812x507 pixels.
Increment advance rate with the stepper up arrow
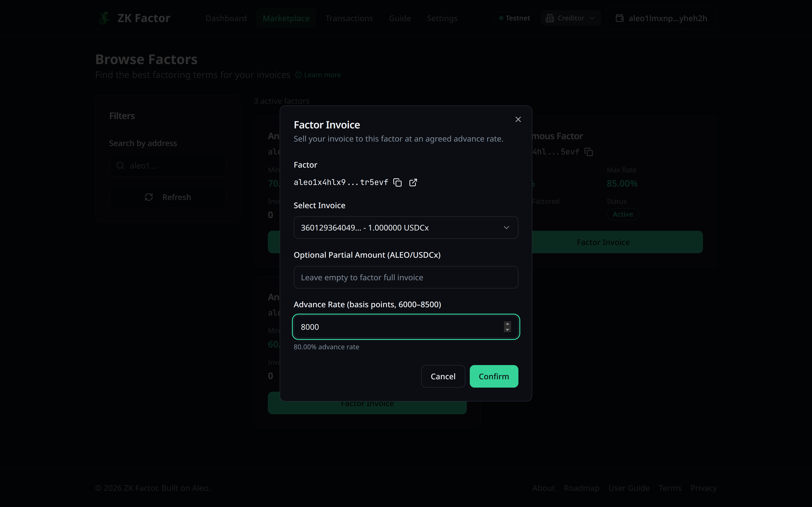point(507,324)
